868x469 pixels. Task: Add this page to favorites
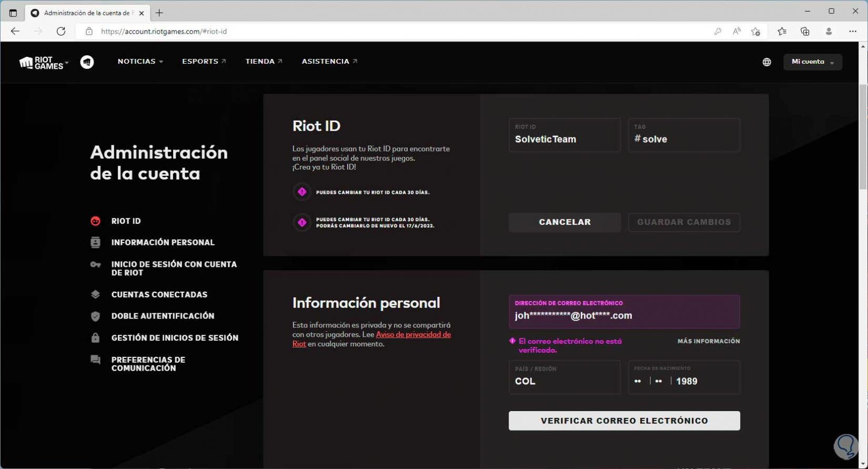point(756,32)
